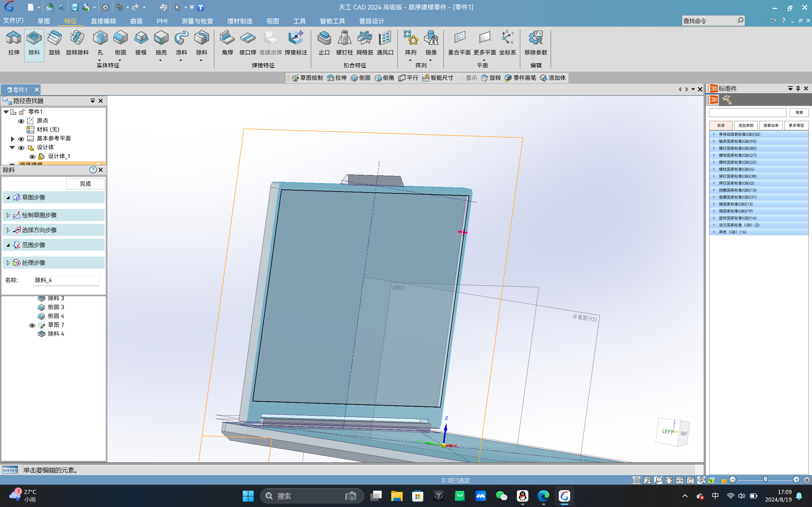
Task: Select 智能尺寸 smart dimension in quick toolbar
Action: (438, 78)
